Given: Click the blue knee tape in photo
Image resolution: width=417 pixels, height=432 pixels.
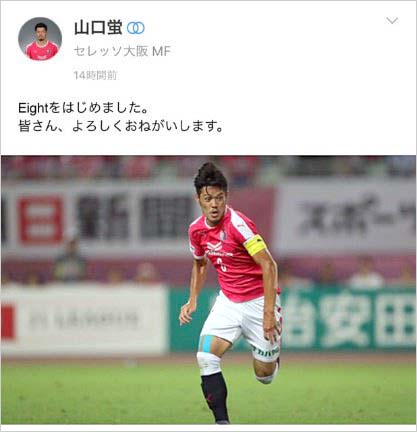Looking at the screenshot, I should pyautogui.click(x=206, y=344).
